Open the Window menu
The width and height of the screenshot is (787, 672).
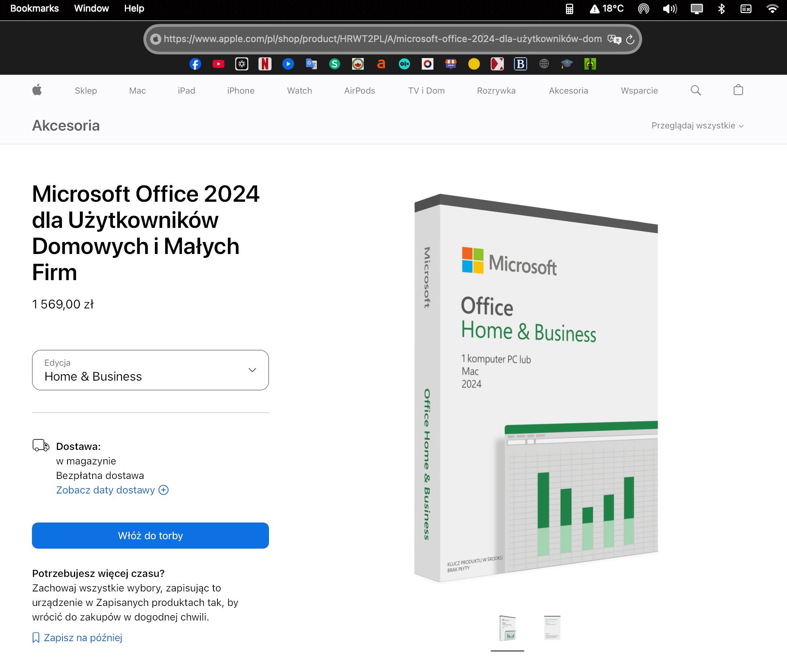pos(91,8)
